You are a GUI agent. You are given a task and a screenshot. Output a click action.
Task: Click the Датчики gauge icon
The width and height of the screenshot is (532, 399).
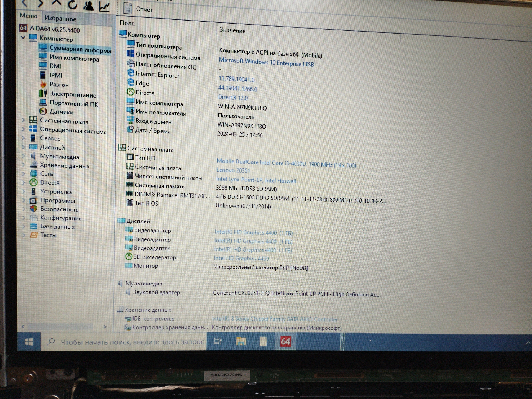click(x=43, y=111)
